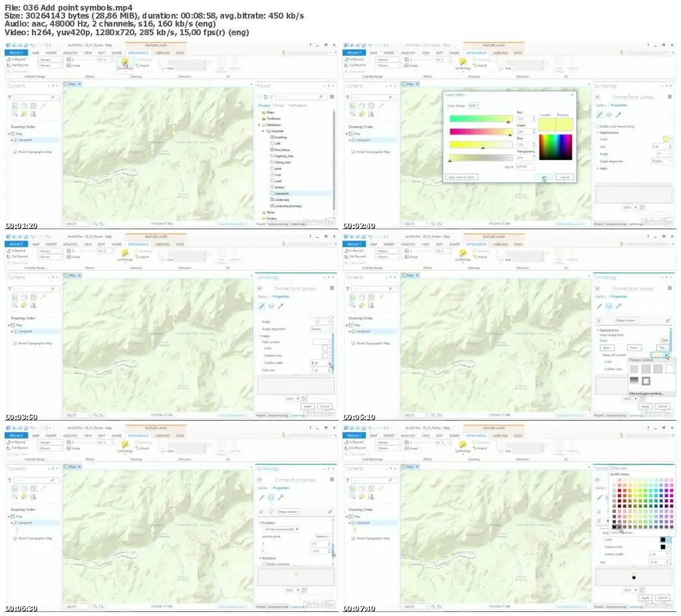Select List By Data Source icon, 00:01:20 frame
This screenshot has height=616, width=681.
click(x=25, y=106)
